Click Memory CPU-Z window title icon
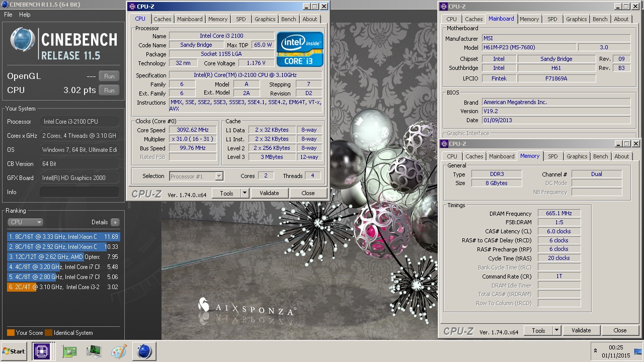 tap(444, 144)
